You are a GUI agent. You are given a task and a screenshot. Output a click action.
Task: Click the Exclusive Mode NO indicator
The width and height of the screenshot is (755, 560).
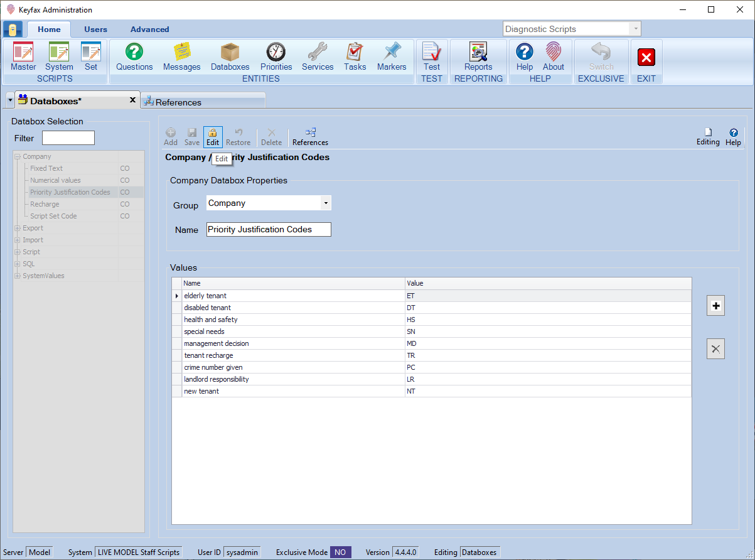pos(341,552)
